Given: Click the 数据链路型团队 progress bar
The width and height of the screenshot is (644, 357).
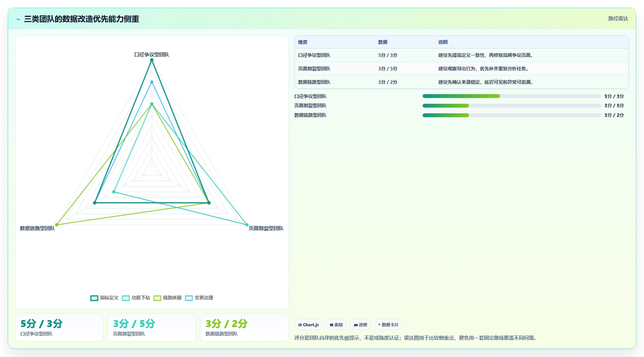Looking at the screenshot, I should point(512,115).
